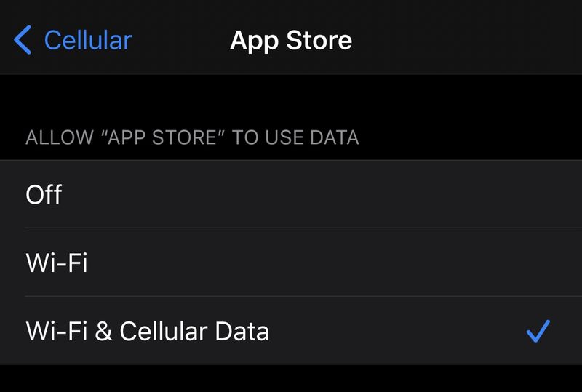Select Wi-Fi & Cellular Data option
The width and height of the screenshot is (582, 392).
(x=291, y=331)
